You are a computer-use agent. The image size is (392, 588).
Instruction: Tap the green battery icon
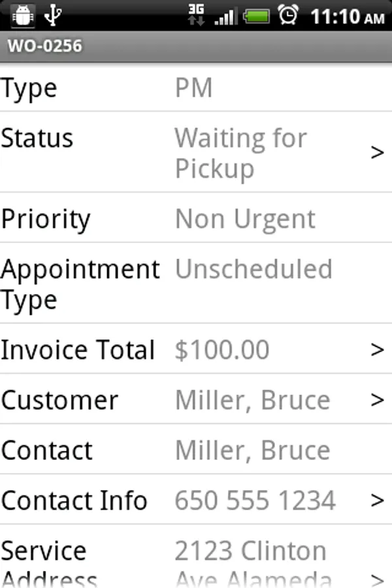pos(257,16)
